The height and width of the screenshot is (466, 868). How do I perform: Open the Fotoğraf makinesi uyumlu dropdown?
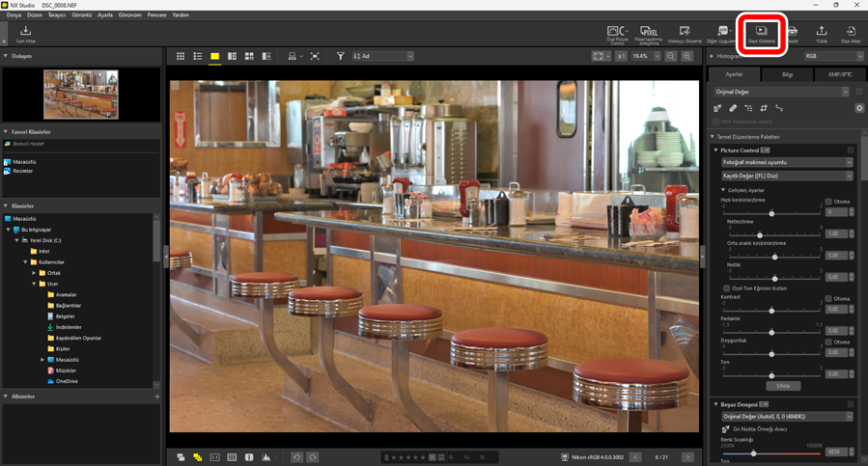(787, 162)
